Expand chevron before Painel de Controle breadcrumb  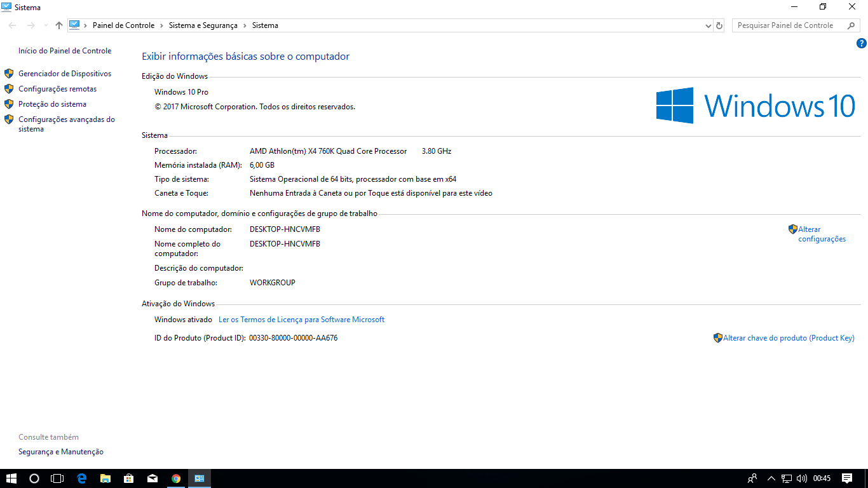point(86,25)
